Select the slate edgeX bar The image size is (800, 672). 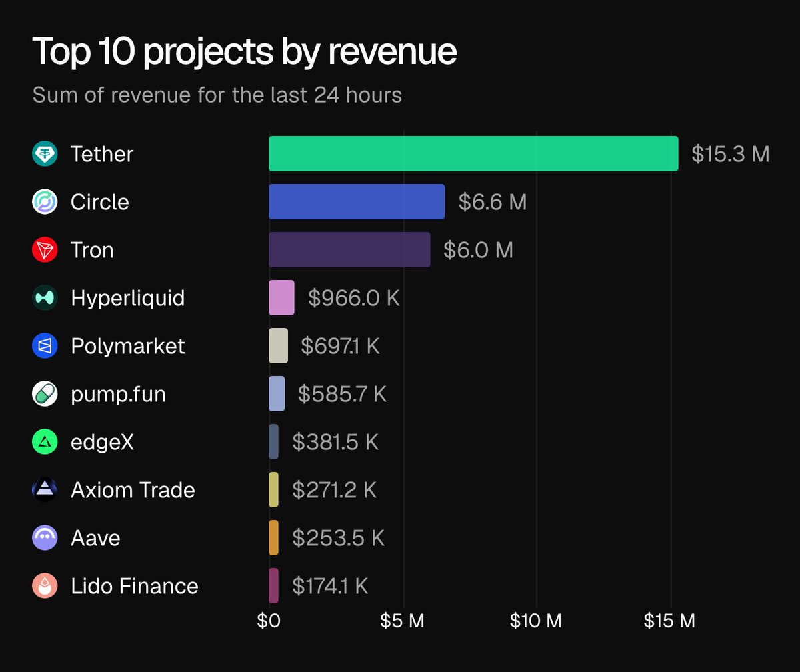(274, 442)
